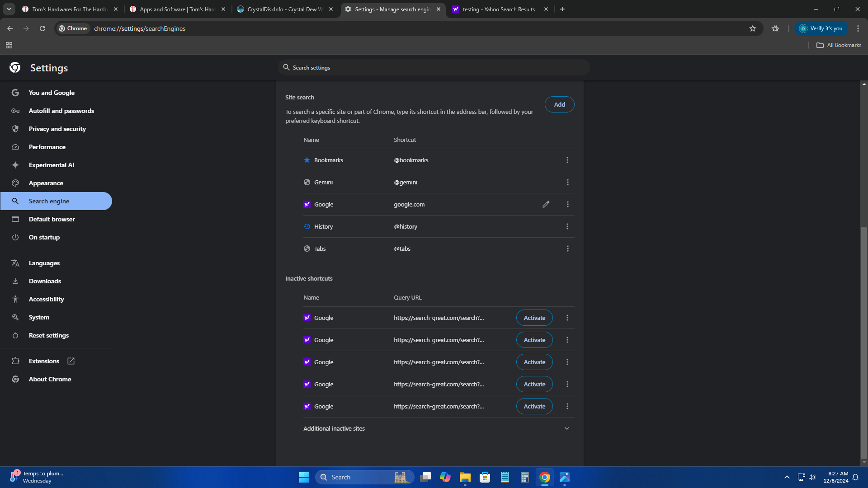Click Verify it's you profile button
Image resolution: width=868 pixels, height=488 pixels.
pos(821,28)
